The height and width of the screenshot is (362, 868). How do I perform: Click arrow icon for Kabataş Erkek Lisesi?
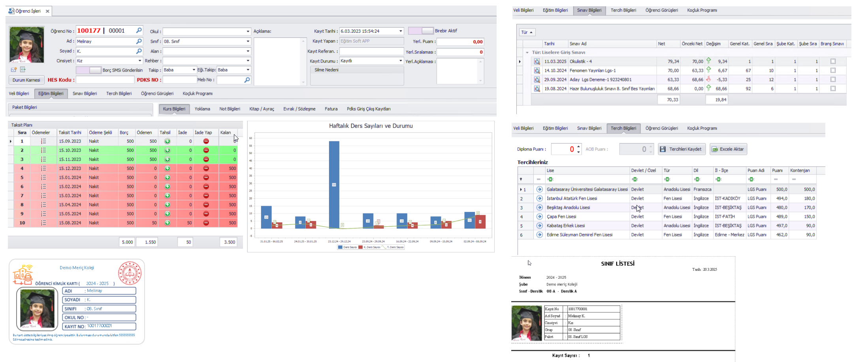point(540,225)
